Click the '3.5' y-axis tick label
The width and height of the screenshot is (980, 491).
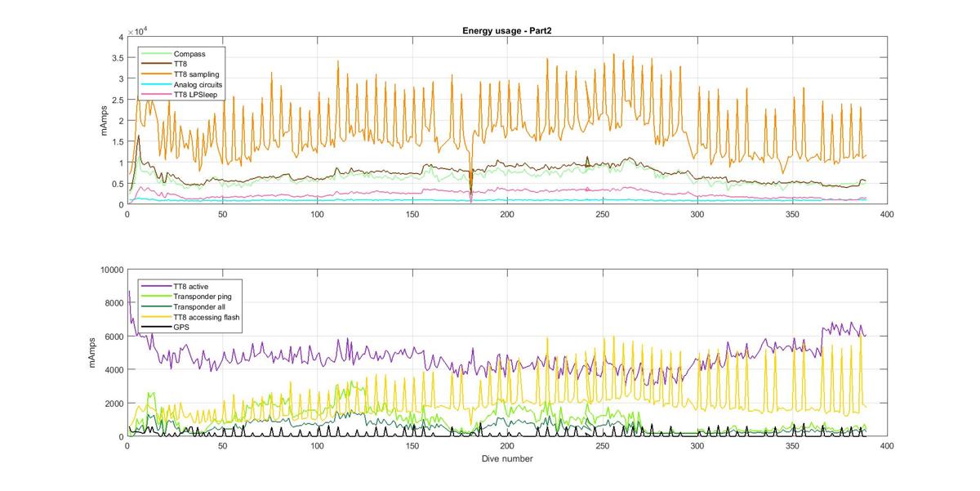pyautogui.click(x=117, y=58)
